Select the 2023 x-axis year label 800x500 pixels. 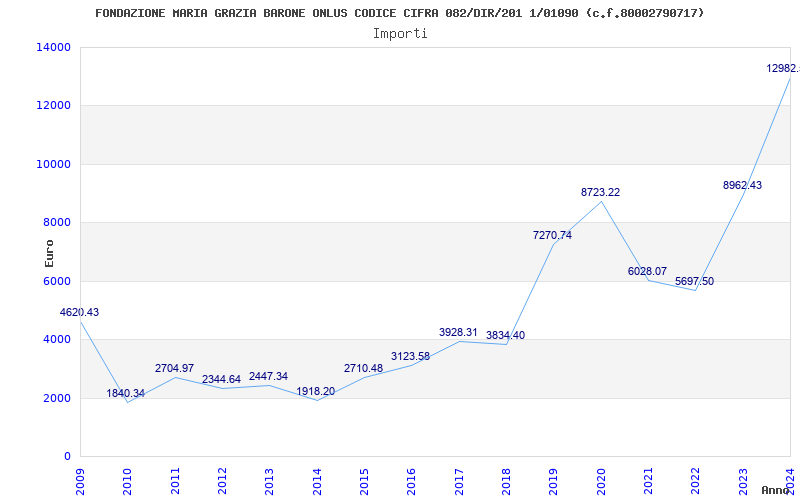(743, 479)
